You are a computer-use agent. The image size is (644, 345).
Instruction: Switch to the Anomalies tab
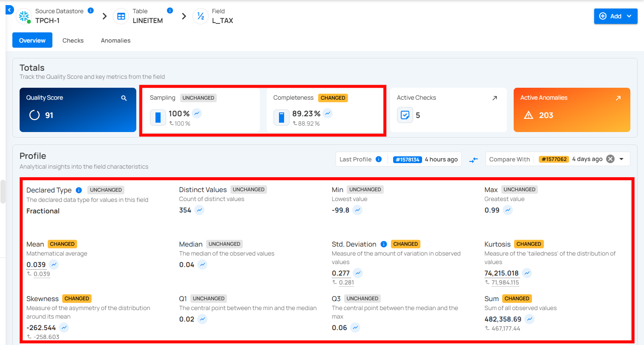[115, 40]
